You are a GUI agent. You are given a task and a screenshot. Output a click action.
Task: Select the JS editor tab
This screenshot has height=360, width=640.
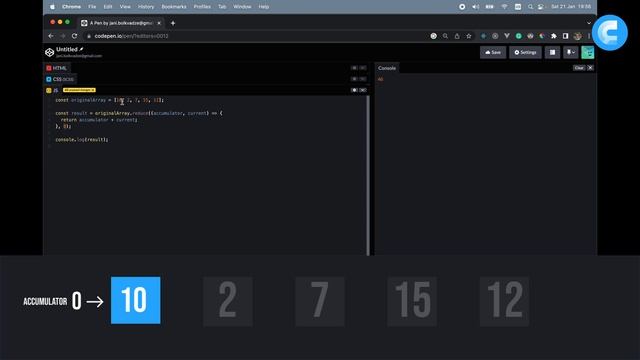[53, 90]
